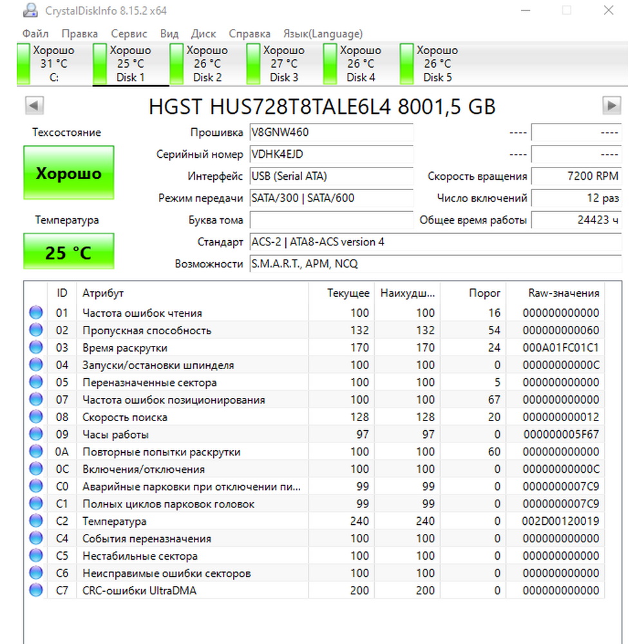This screenshot has height=644, width=644.
Task: Click the Интерфейс field USB (Serial ATA)
Action: 332,176
